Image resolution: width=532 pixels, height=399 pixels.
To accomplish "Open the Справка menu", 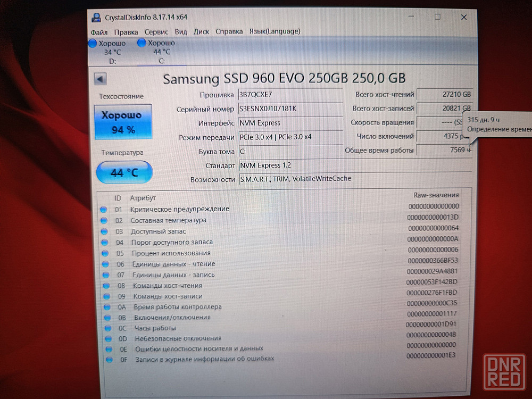I will click(x=229, y=31).
